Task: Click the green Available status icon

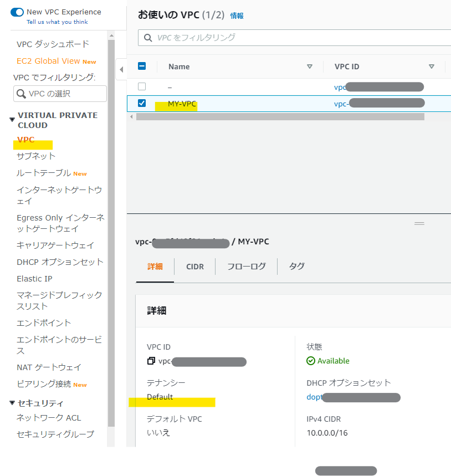Action: (311, 361)
